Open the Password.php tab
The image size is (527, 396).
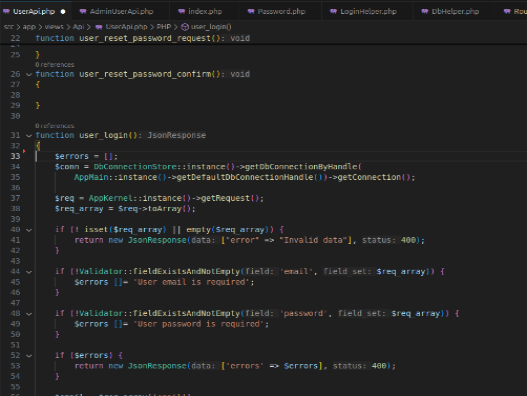click(280, 11)
